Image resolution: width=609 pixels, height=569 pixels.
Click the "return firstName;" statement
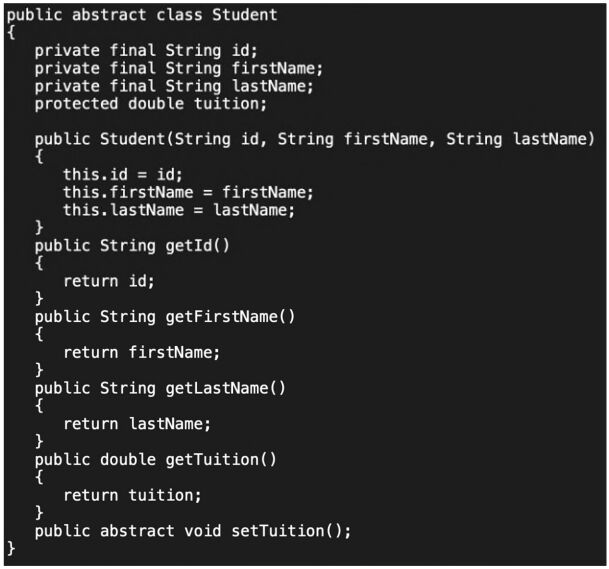pyautogui.click(x=141, y=352)
